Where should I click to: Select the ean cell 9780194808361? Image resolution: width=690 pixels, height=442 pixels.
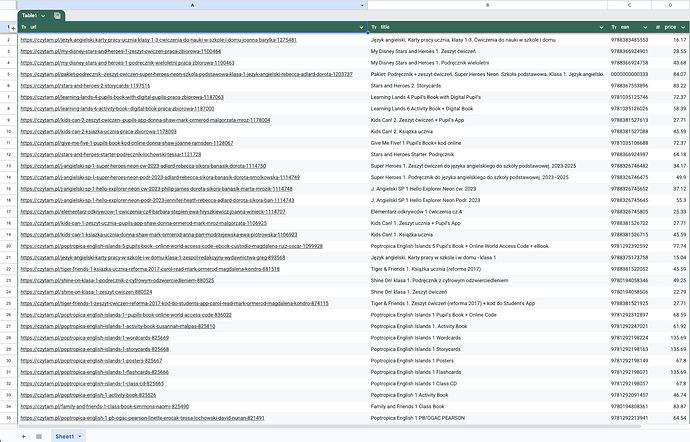click(629, 406)
